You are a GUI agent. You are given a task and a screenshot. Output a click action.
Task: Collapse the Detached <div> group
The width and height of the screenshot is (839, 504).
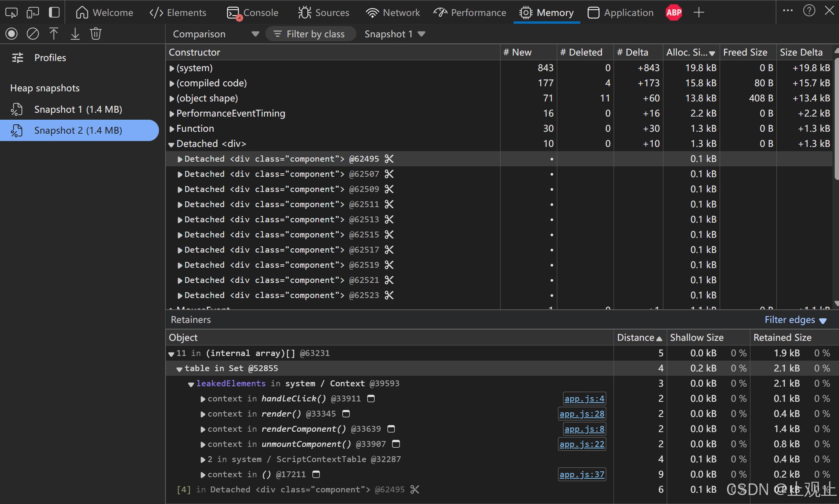click(x=171, y=145)
